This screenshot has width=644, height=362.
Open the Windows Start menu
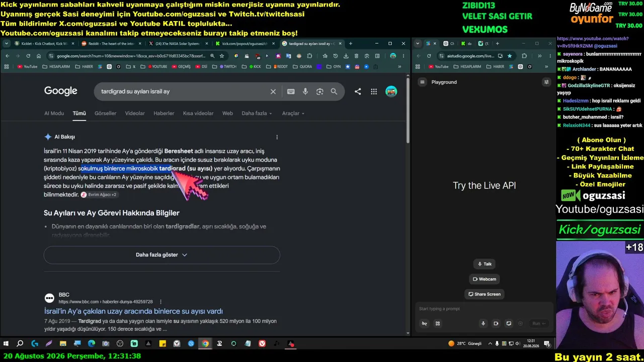(6, 344)
